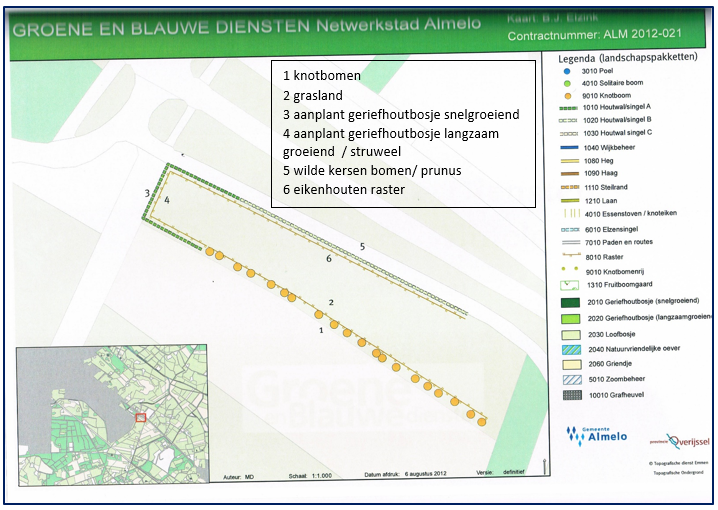Select the pale 2030 Loofbosje swatch
This screenshot has width=718, height=510.
pyautogui.click(x=571, y=335)
